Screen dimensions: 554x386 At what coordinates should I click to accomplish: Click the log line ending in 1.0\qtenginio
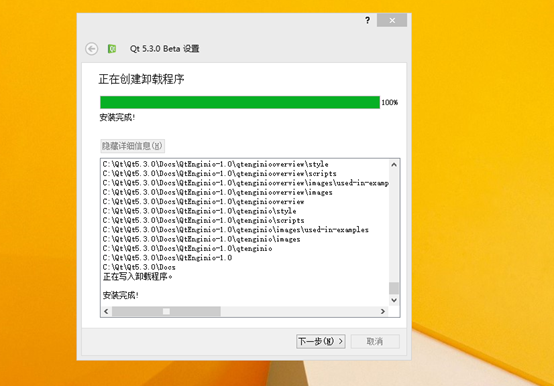click(187, 248)
